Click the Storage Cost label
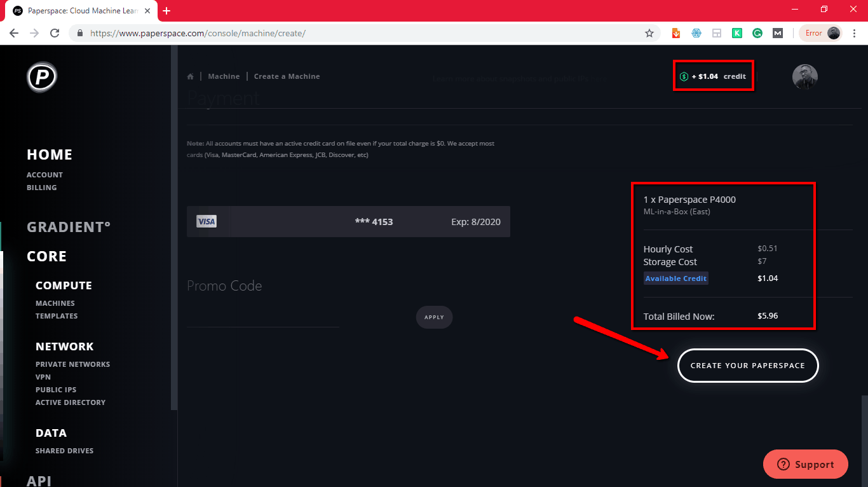Viewport: 868px width, 487px height. point(670,262)
